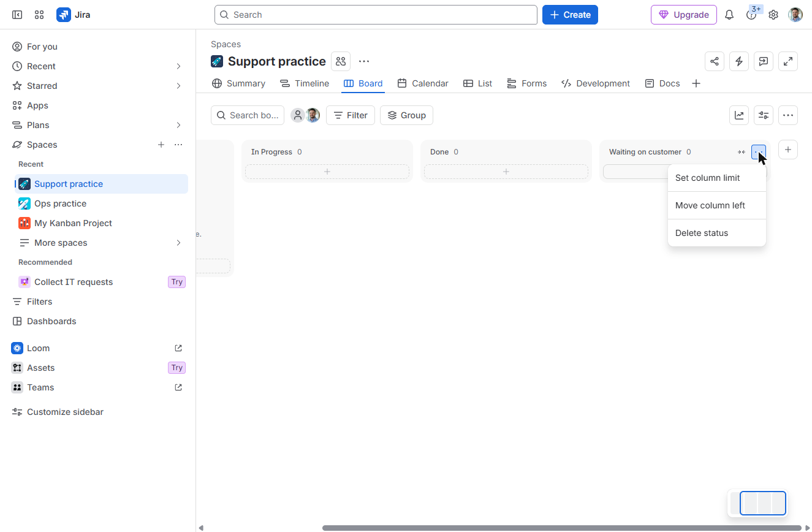The height and width of the screenshot is (532, 812).
Task: Select Set column limit from the menu
Action: (x=717, y=178)
